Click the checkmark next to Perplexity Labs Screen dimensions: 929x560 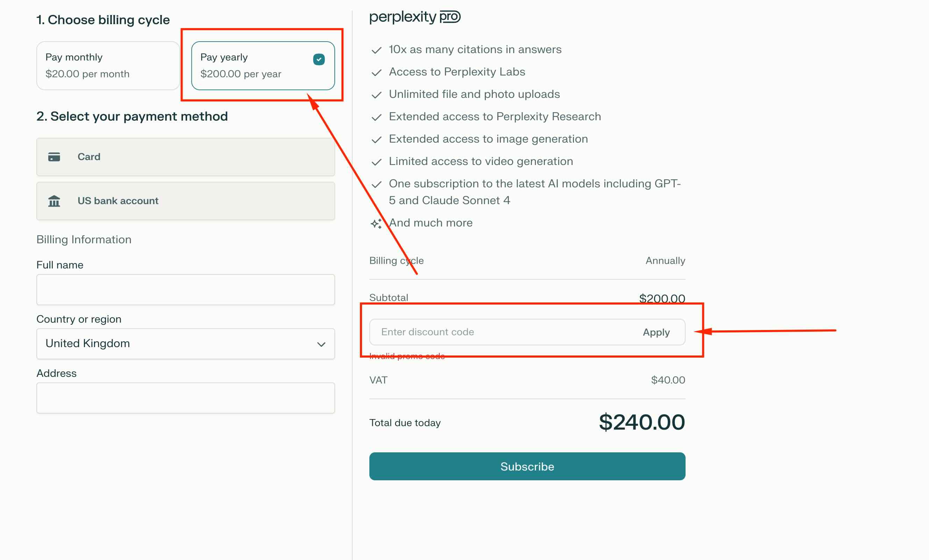(376, 72)
